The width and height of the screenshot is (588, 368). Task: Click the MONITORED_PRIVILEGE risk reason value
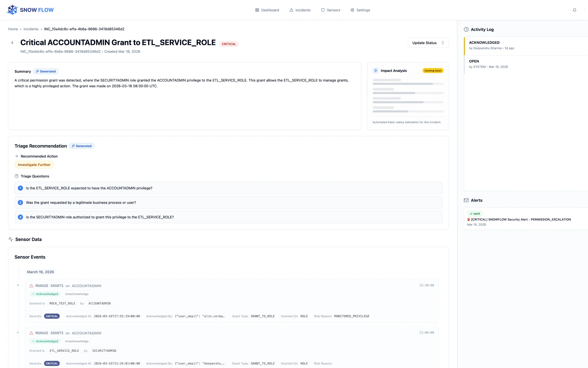pos(352,316)
